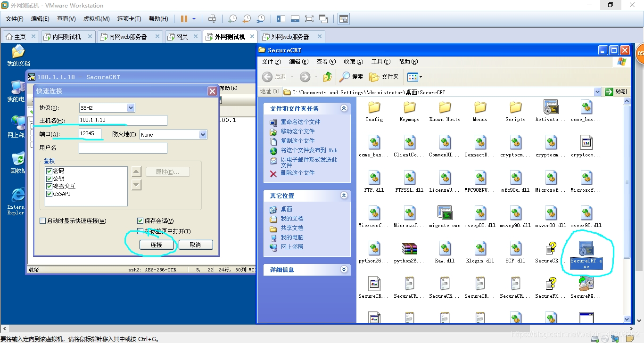Viewport: 644px width, 343px height.
Task: Click the Explorer 转到 go button
Action: click(617, 92)
